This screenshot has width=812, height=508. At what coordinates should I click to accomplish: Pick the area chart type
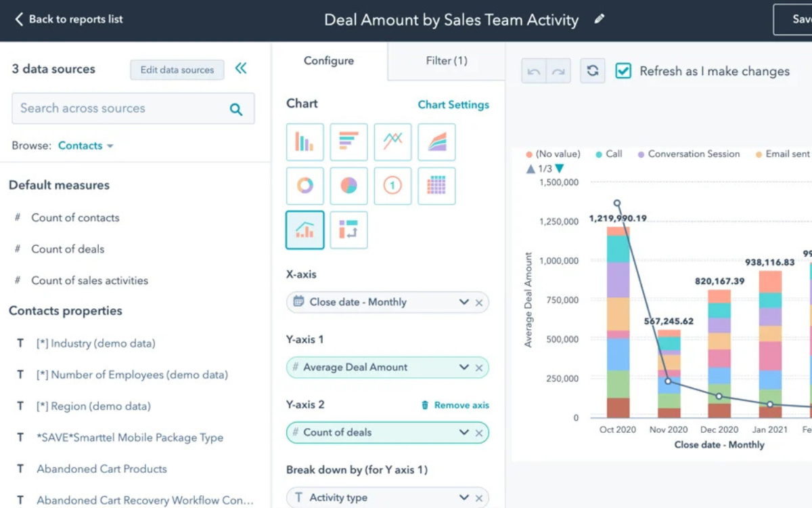pyautogui.click(x=436, y=142)
